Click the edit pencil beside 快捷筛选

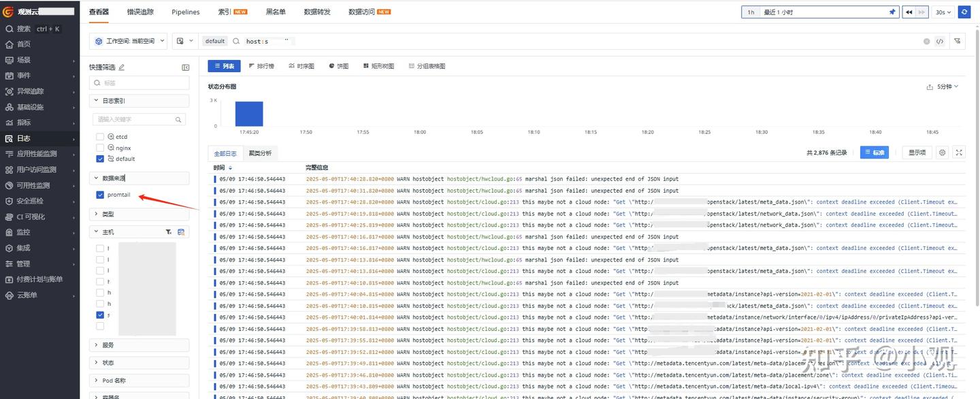[x=122, y=67]
